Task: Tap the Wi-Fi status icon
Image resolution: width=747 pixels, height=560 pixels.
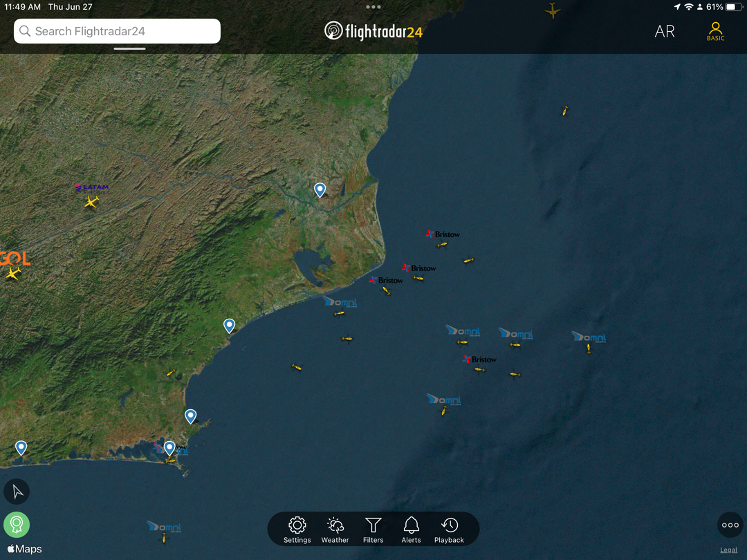Action: click(x=688, y=7)
